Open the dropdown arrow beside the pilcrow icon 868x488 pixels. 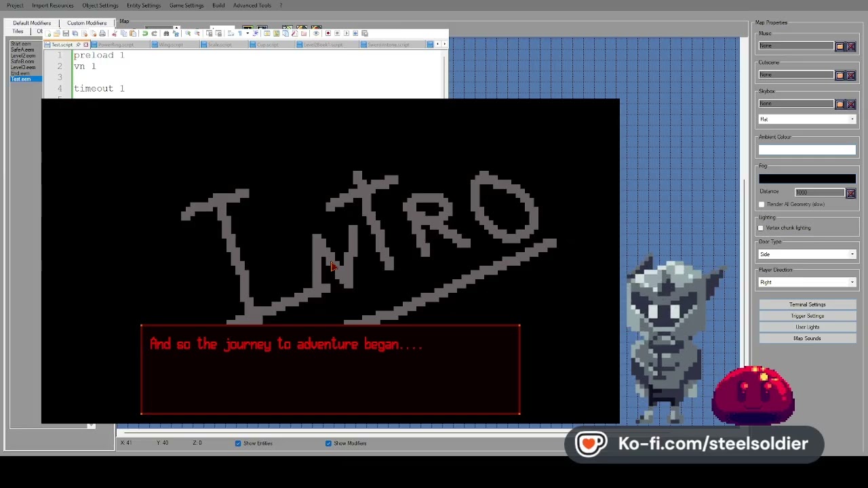tap(248, 33)
